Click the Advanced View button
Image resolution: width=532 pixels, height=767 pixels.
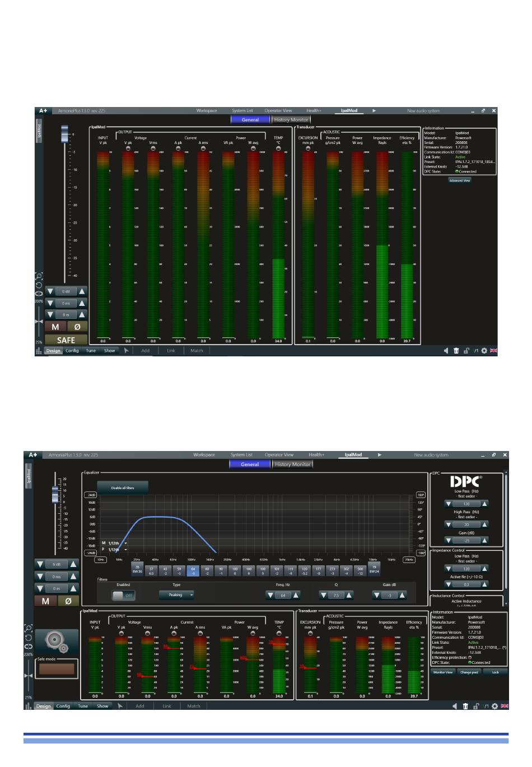tap(460, 180)
